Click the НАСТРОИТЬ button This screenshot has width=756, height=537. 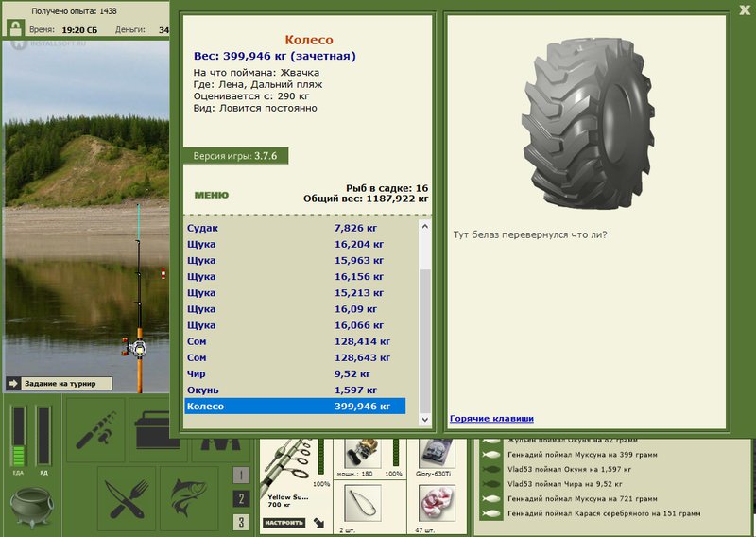point(284,523)
